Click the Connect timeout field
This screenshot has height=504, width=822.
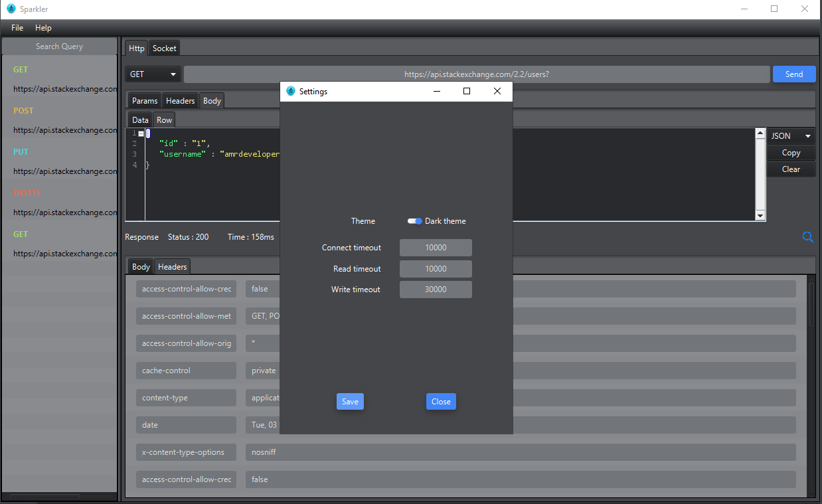pos(436,248)
